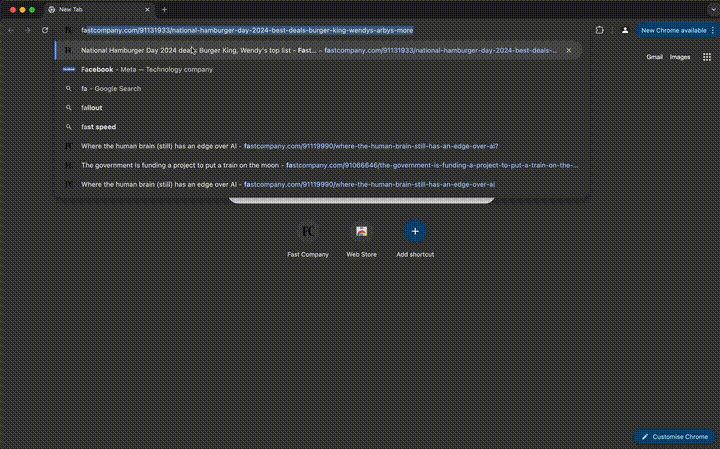Screen dimensions: 720x449
Task: Open the tab search dropdown arrow
Action: [713, 10]
